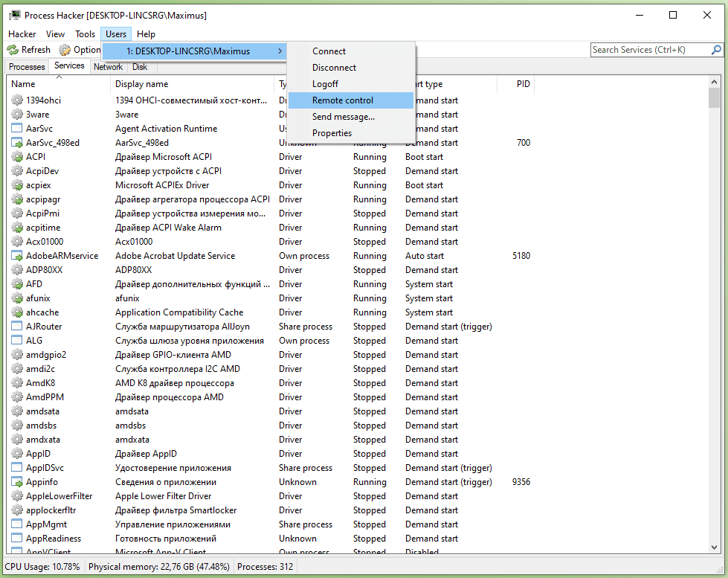Open the Hacker menu

click(22, 34)
